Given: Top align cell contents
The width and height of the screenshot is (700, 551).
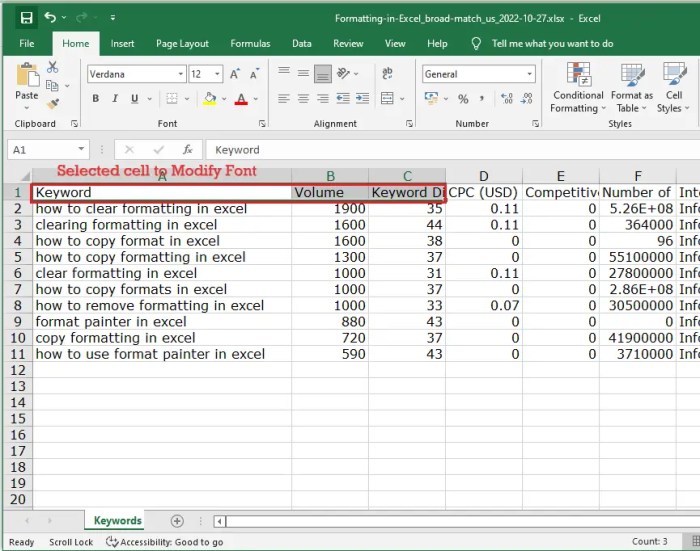Looking at the screenshot, I should 284,72.
